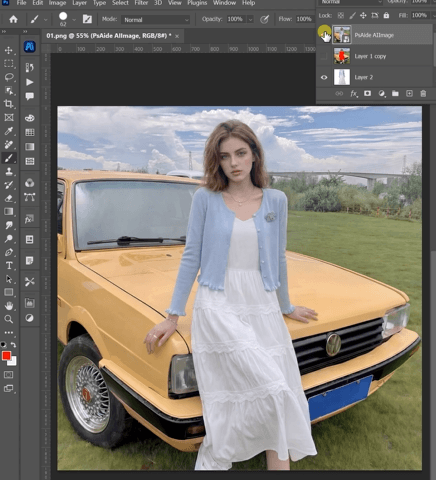Select the Crop tool
The width and height of the screenshot is (436, 480).
point(8,104)
